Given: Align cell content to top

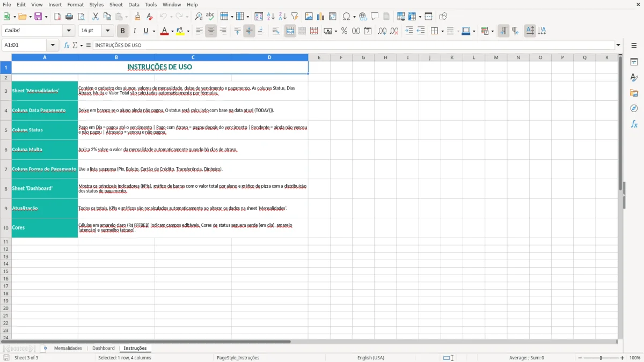Looking at the screenshot, I should pos(237,31).
